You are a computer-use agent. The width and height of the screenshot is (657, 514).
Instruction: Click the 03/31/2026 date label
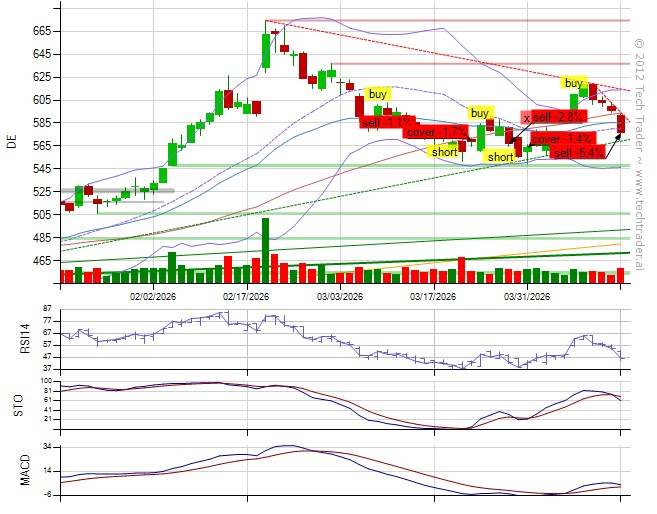click(x=526, y=296)
